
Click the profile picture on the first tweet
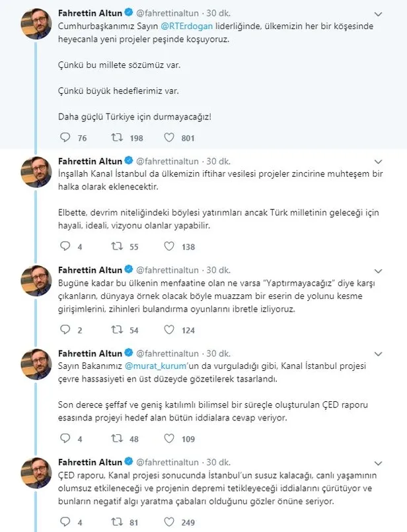pos(36,17)
